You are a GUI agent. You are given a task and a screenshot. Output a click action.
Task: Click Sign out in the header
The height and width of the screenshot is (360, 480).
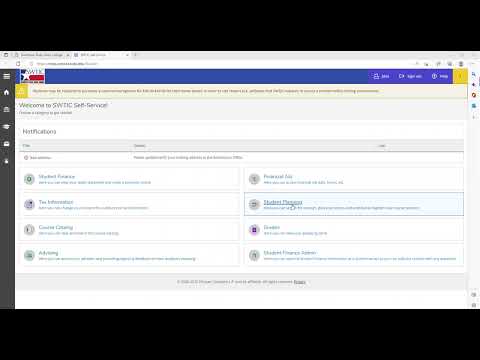410,76
